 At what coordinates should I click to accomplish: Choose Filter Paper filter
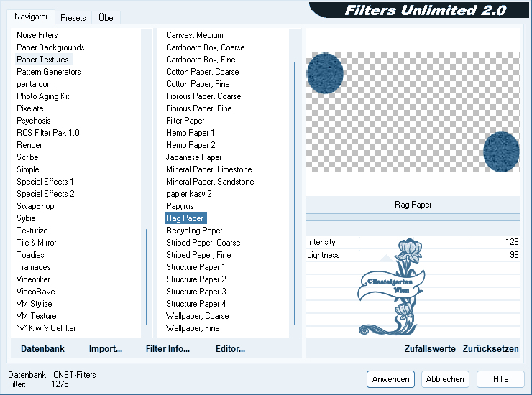coord(185,121)
